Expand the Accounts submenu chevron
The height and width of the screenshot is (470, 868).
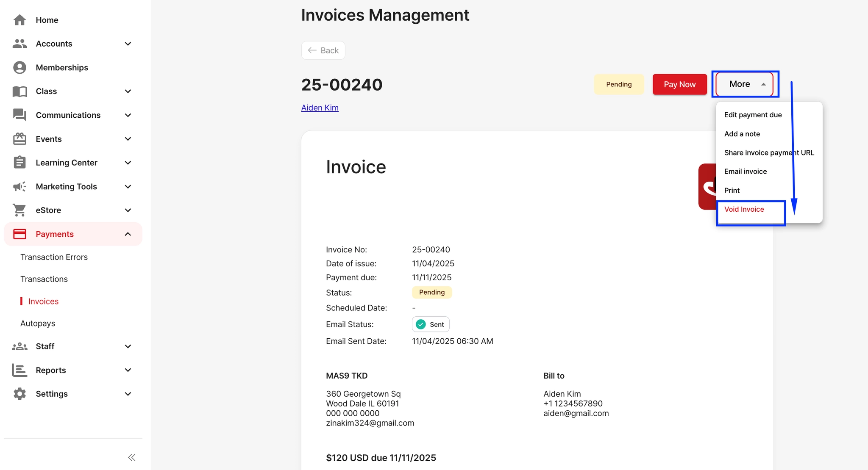point(128,44)
